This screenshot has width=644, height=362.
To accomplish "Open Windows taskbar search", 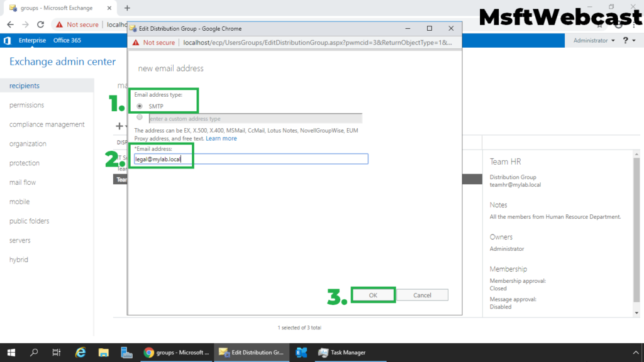I will (34, 353).
